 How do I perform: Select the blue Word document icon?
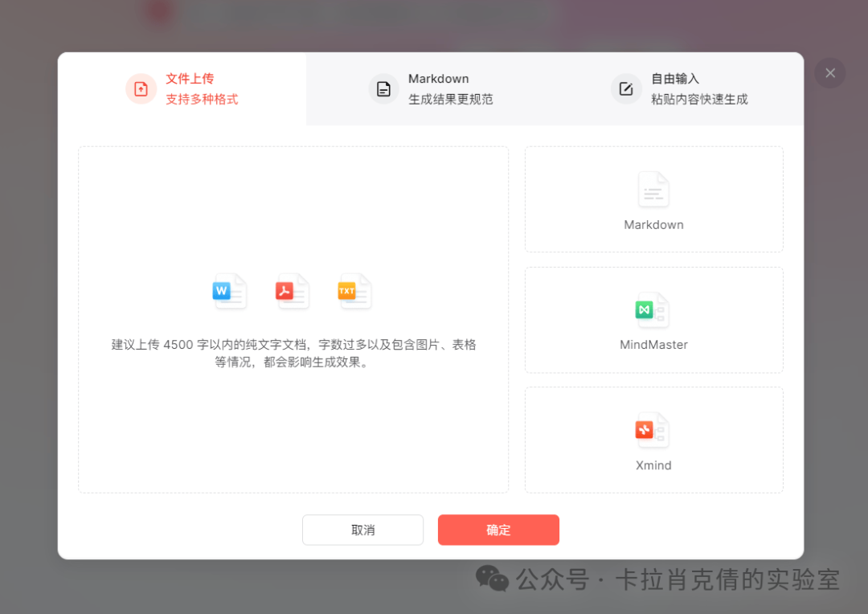pyautogui.click(x=229, y=291)
